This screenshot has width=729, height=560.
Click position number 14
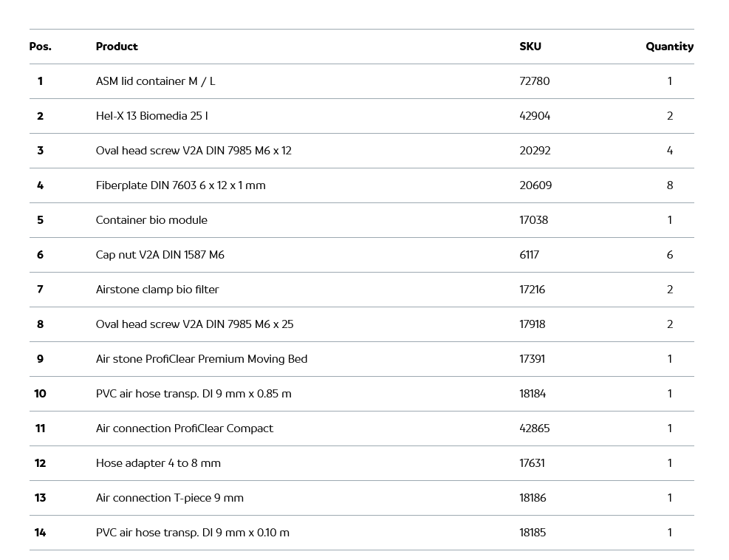click(x=40, y=533)
